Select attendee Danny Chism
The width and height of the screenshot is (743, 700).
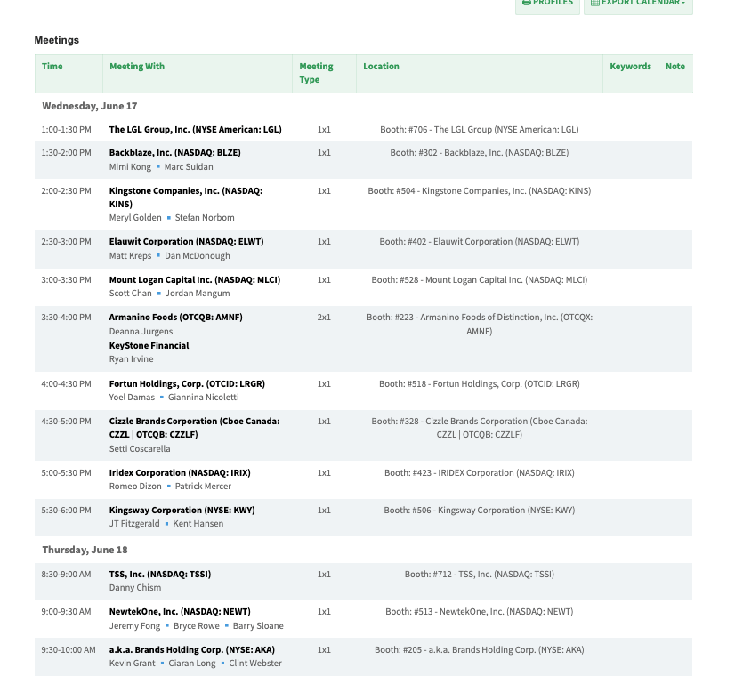[135, 587]
